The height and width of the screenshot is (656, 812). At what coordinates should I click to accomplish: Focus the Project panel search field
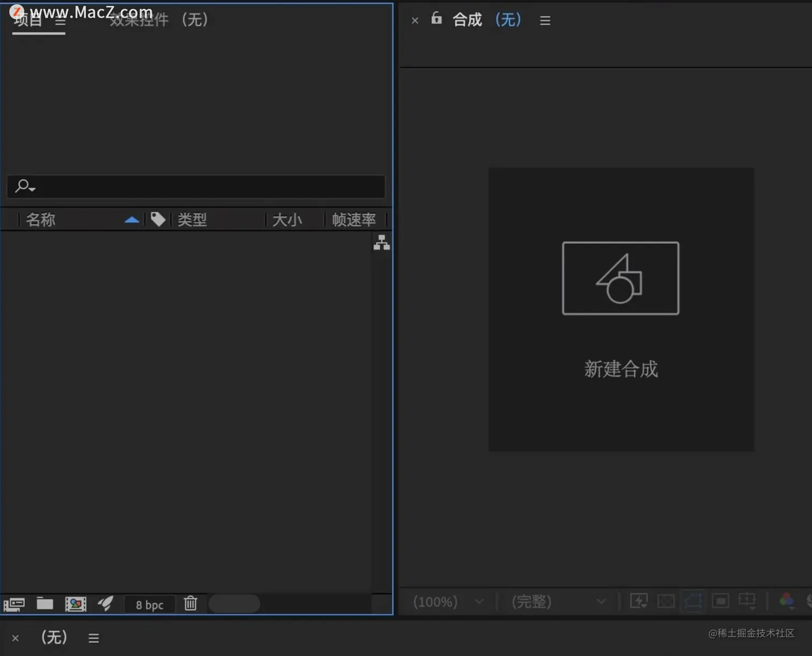coord(196,186)
